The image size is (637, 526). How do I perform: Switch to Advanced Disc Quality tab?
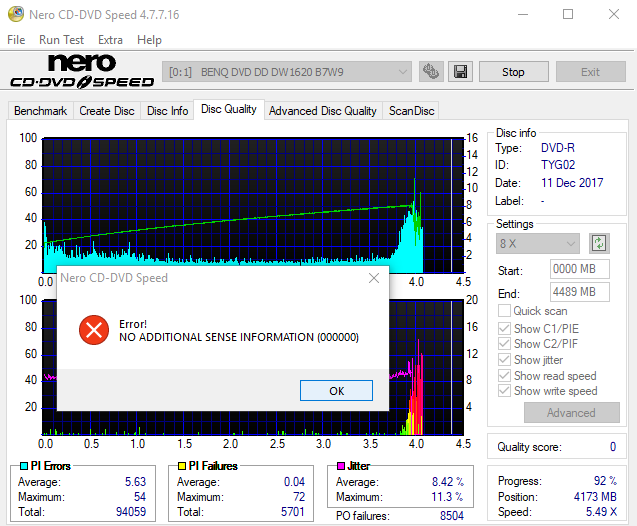pos(323,111)
